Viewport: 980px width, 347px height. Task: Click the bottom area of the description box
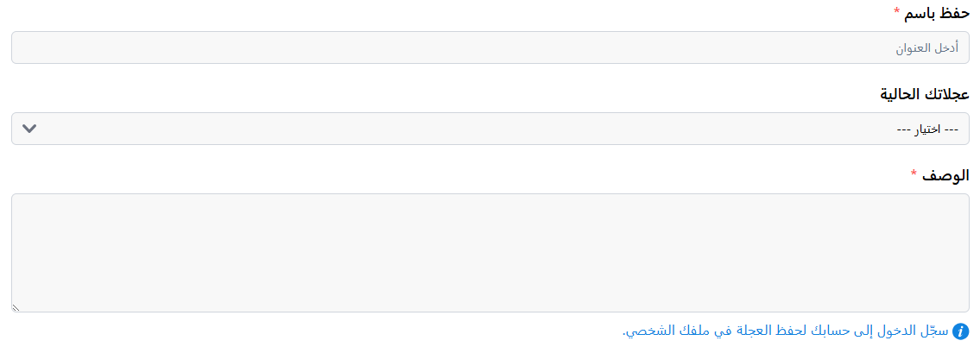[x=490, y=298]
